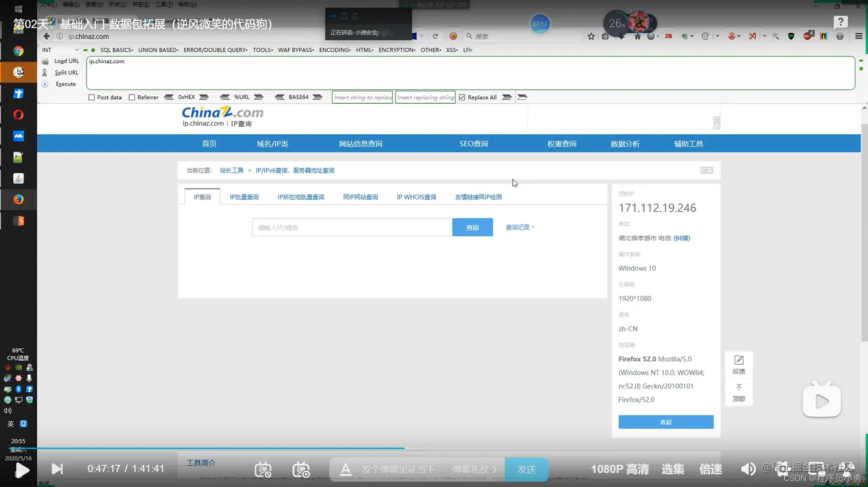
Task: Open the WAF BYPASS dropdown menu
Action: pos(296,50)
